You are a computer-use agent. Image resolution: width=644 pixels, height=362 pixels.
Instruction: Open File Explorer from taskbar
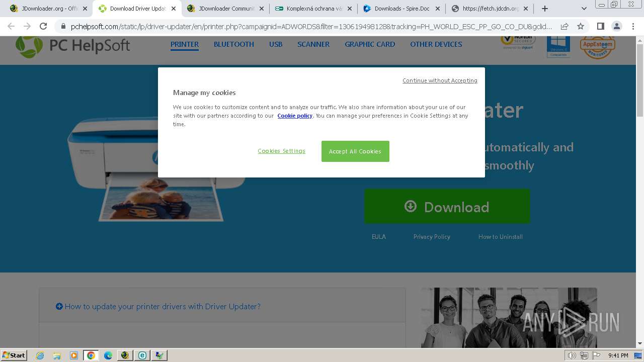57,355
